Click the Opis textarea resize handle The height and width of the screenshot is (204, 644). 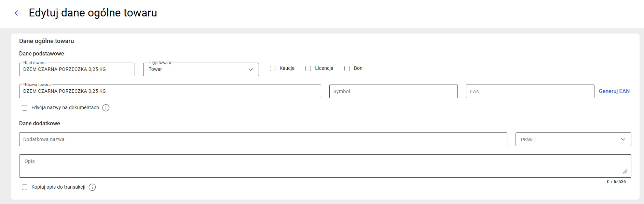(x=625, y=171)
